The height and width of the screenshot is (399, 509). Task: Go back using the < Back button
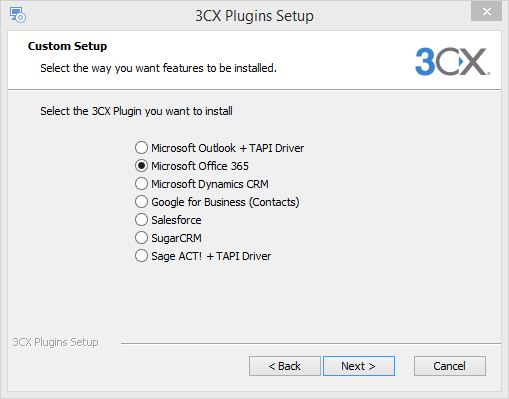coord(285,366)
